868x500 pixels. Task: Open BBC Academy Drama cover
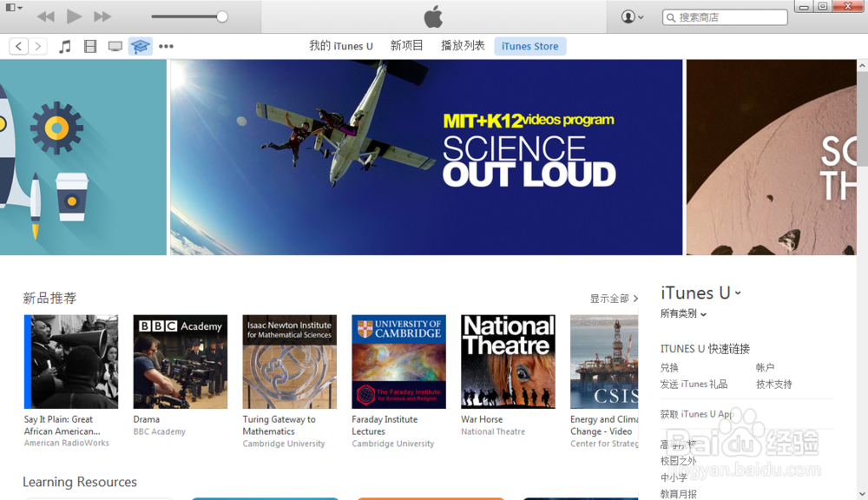coord(180,362)
